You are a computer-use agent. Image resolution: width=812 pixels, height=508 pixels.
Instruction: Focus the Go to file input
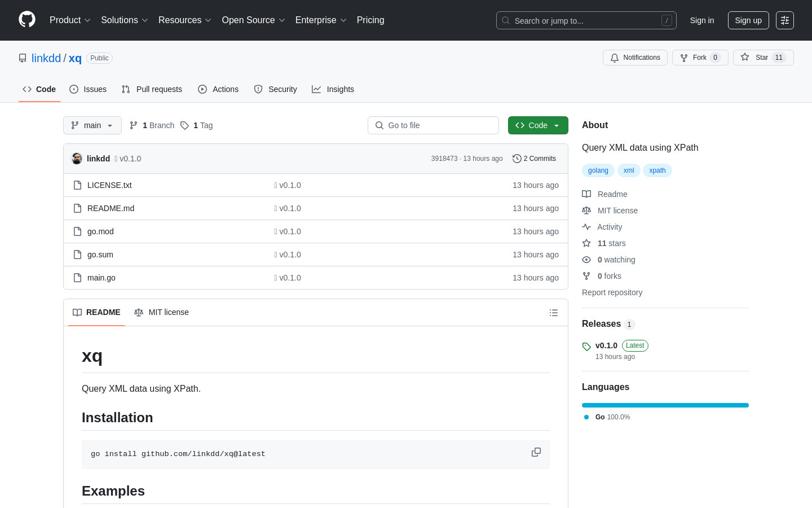click(433, 125)
